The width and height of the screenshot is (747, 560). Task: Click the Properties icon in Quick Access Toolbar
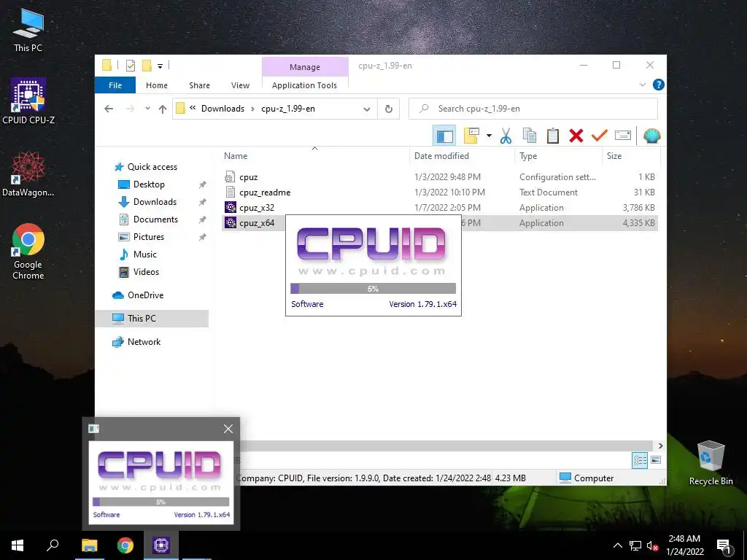pos(130,66)
